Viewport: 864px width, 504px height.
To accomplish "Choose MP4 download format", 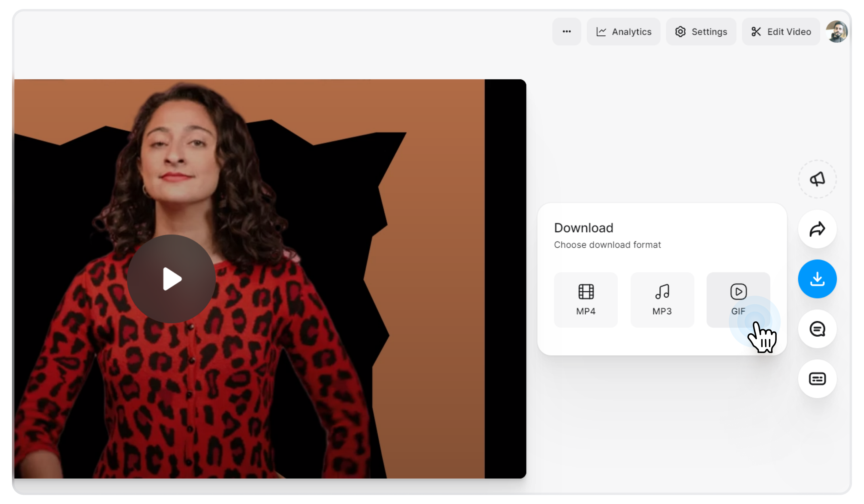I will click(x=586, y=300).
